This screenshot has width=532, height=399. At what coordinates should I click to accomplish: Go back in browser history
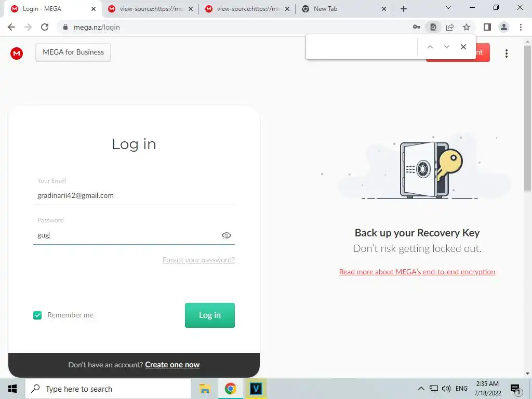tap(11, 27)
